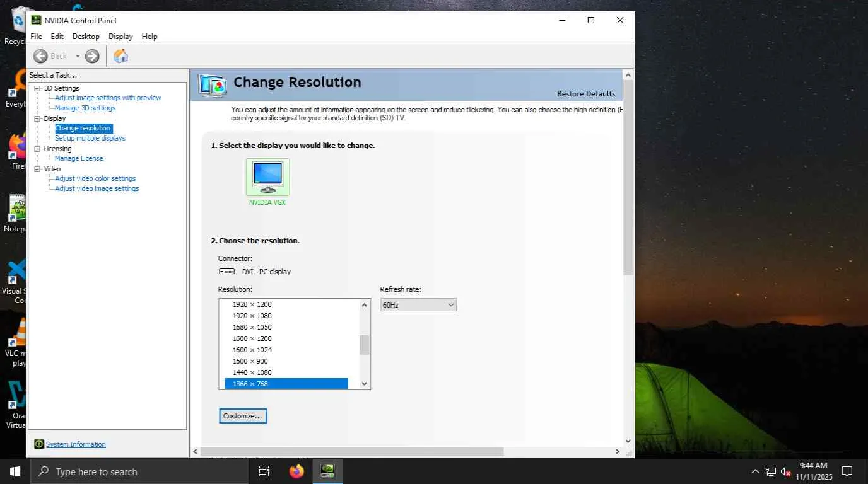The width and height of the screenshot is (868, 484).
Task: Open Set up multiple displays
Action: coord(90,138)
